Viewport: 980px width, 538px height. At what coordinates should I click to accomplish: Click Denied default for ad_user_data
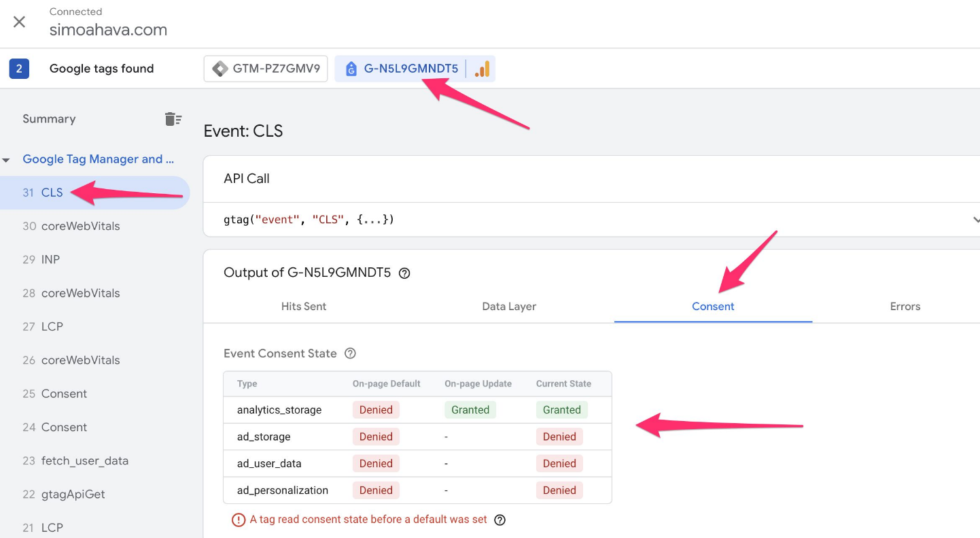coord(376,463)
